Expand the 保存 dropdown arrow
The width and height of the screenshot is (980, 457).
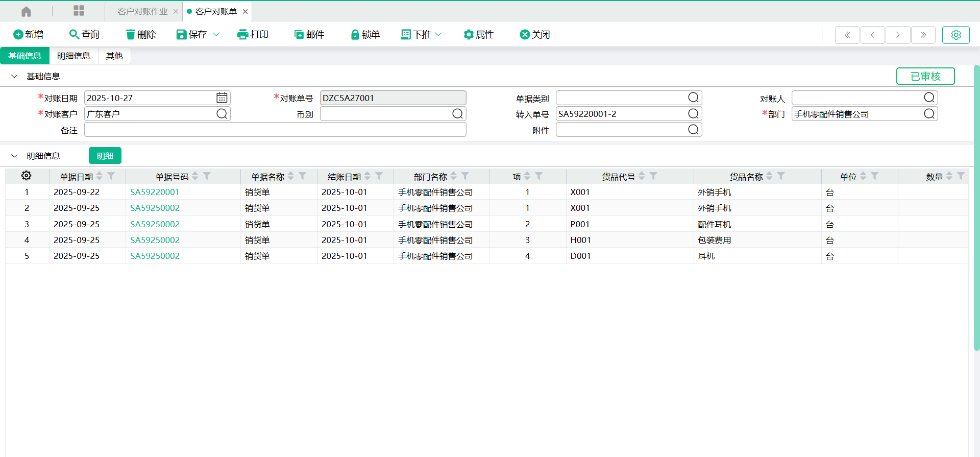[x=216, y=35]
